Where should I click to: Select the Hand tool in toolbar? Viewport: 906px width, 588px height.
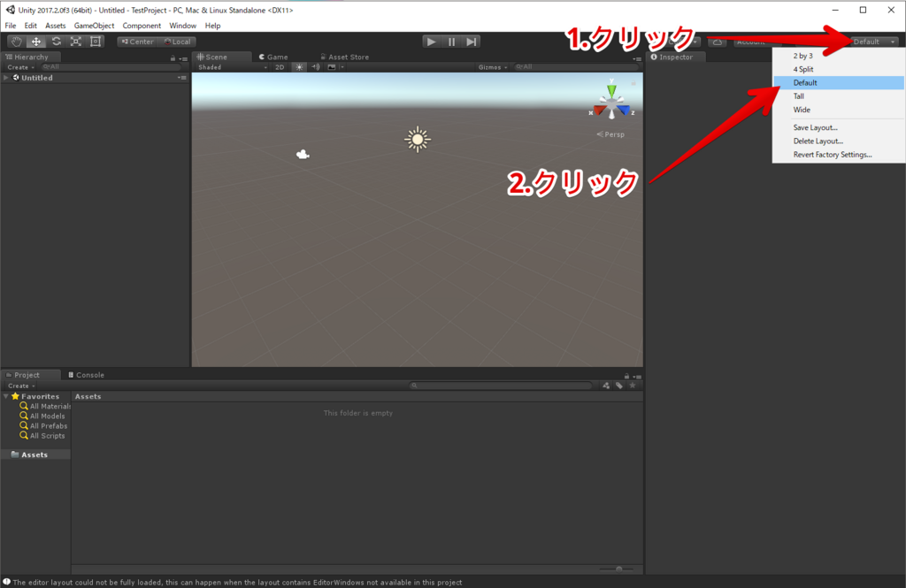tap(16, 42)
